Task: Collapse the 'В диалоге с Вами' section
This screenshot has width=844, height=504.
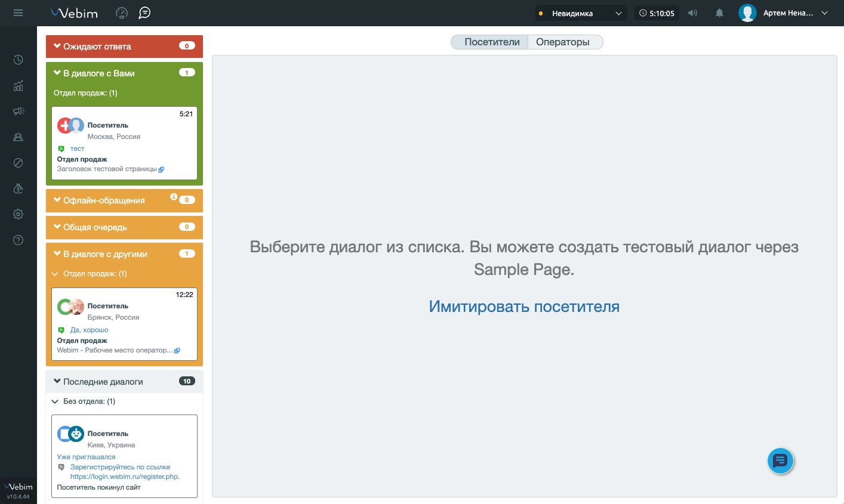Action: [x=57, y=73]
